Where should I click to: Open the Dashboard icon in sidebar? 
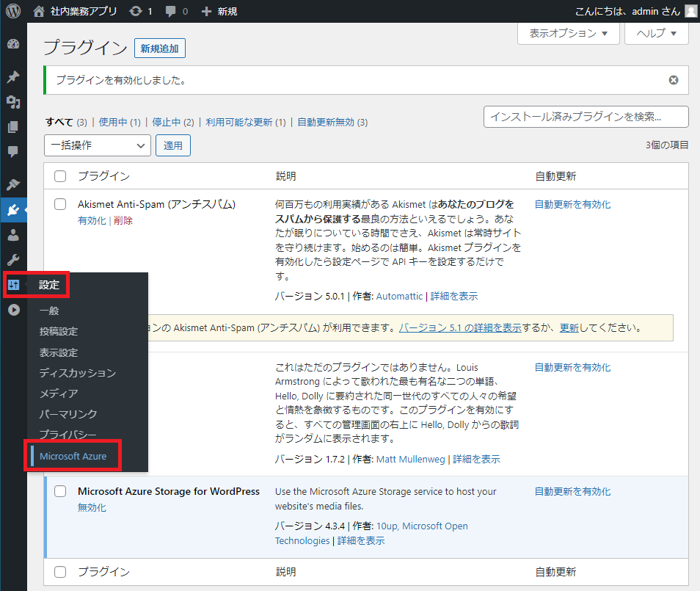(x=13, y=44)
